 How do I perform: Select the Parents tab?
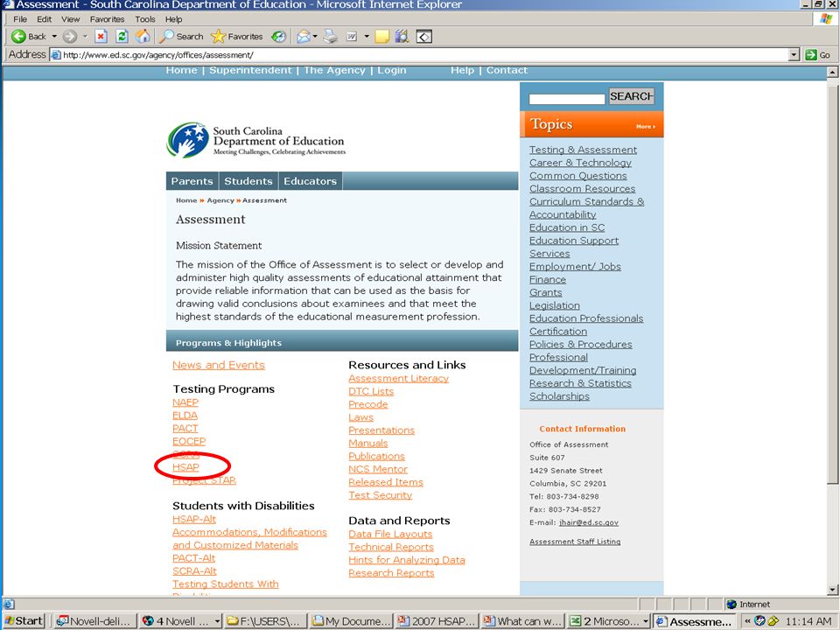192,181
